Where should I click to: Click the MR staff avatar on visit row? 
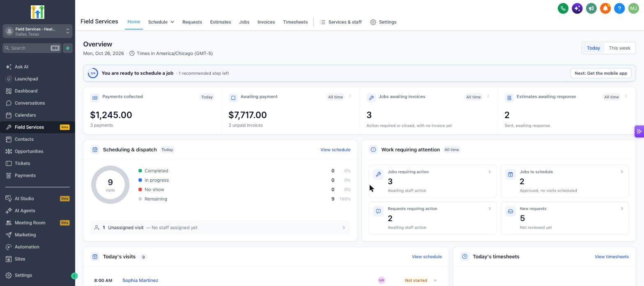[382, 281]
